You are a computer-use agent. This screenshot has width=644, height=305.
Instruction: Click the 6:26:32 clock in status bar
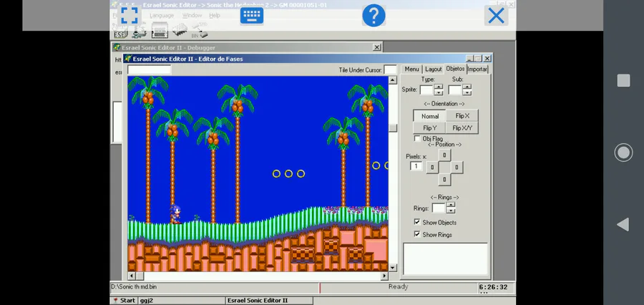(x=493, y=287)
